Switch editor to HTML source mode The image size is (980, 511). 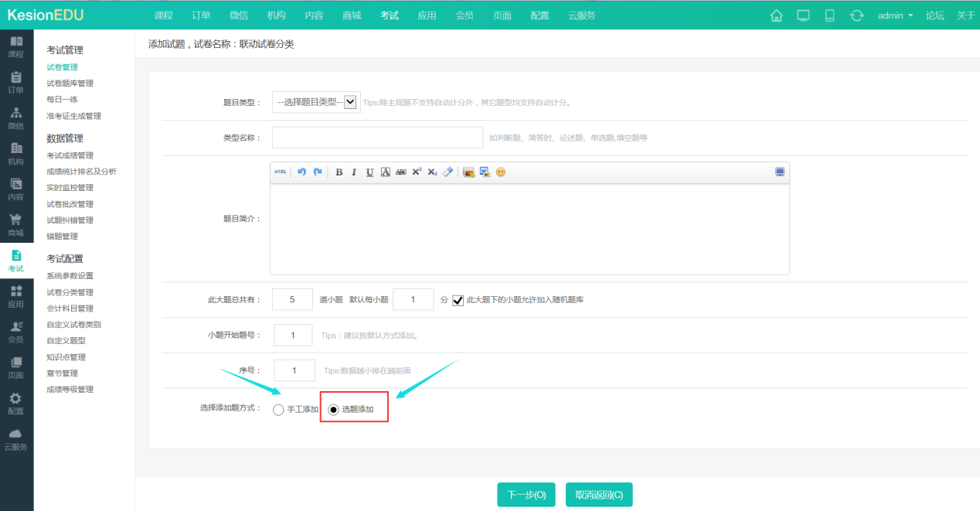280,172
